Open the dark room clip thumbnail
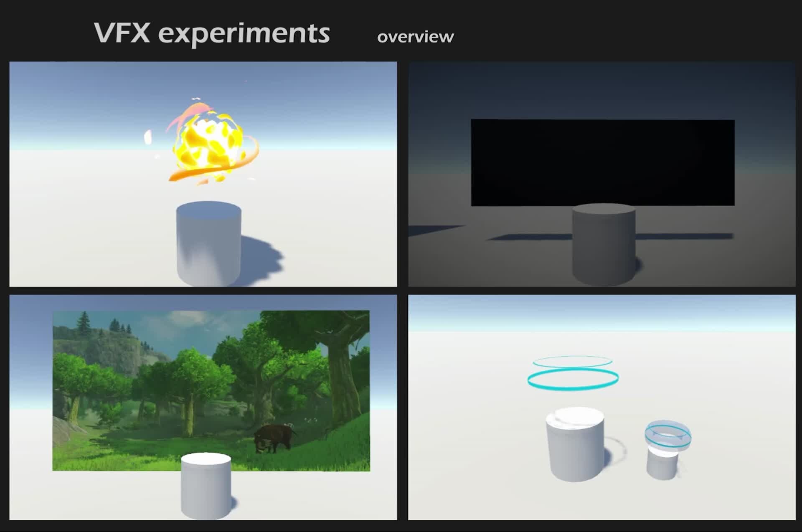This screenshot has width=802, height=532. tap(601, 175)
